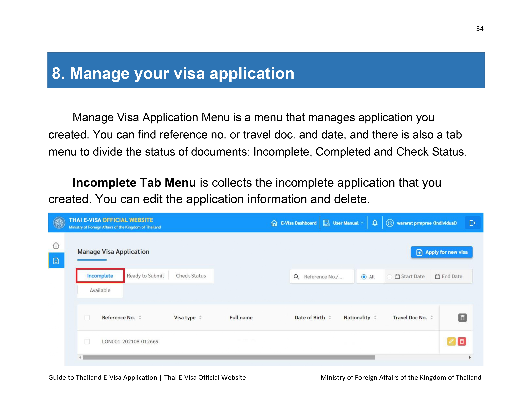The height and width of the screenshot is (411, 532).
Task: Click the gray trash icon in table header
Action: point(462,318)
